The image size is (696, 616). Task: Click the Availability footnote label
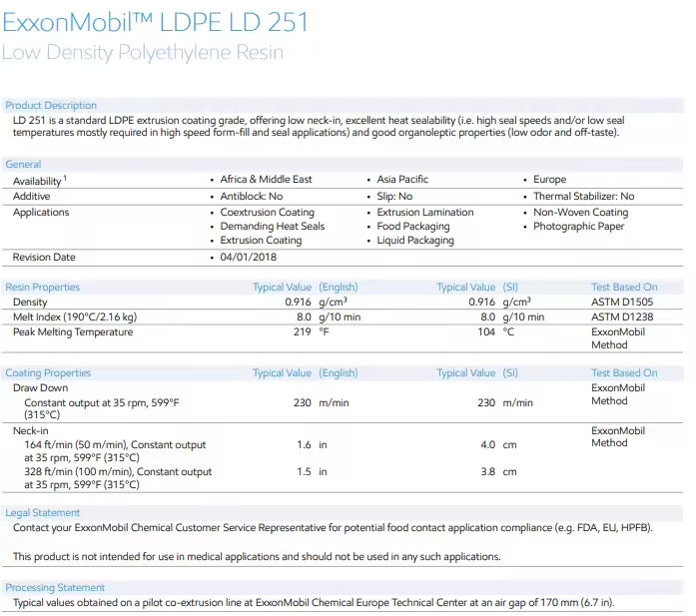coord(39,181)
